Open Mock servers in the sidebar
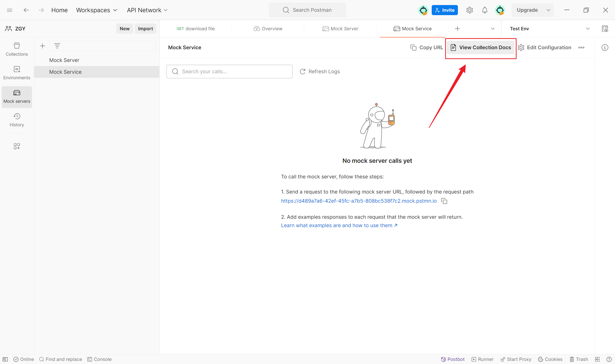 tap(17, 97)
